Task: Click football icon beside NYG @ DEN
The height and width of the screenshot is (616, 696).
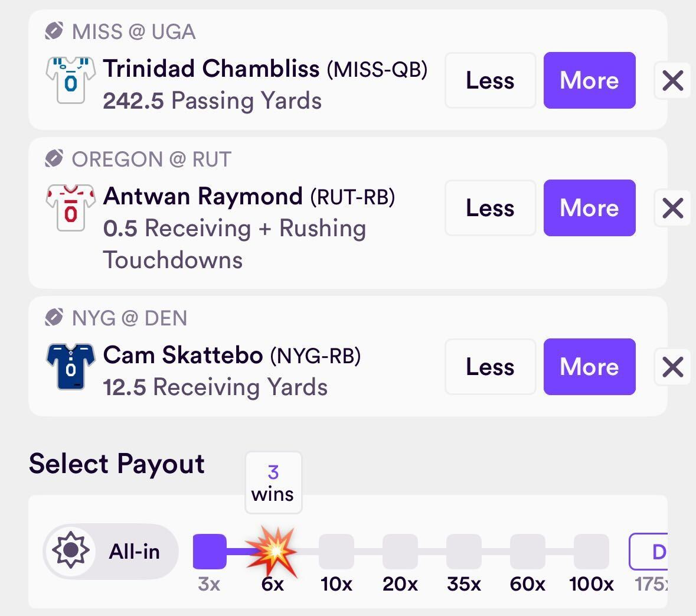Action: (x=54, y=318)
